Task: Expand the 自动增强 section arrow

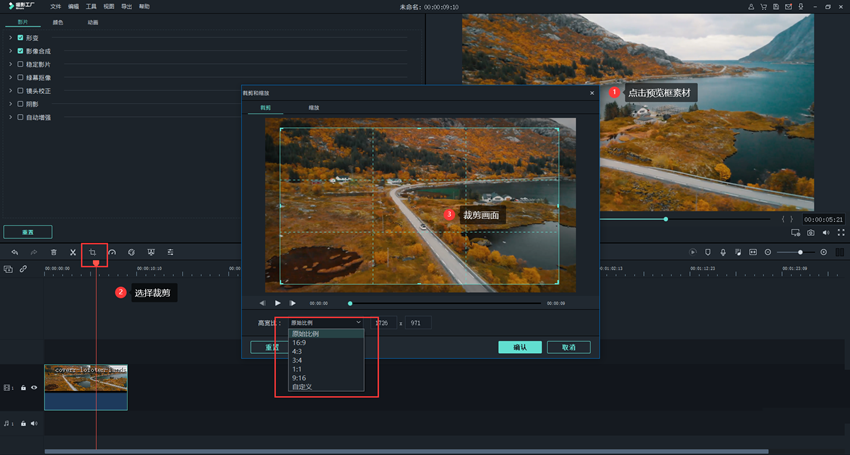Action: pos(10,117)
